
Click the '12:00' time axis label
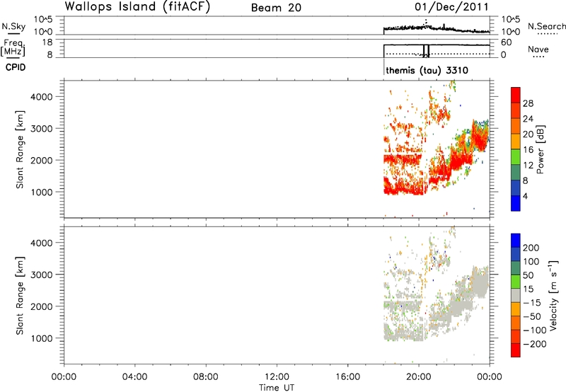point(277,377)
